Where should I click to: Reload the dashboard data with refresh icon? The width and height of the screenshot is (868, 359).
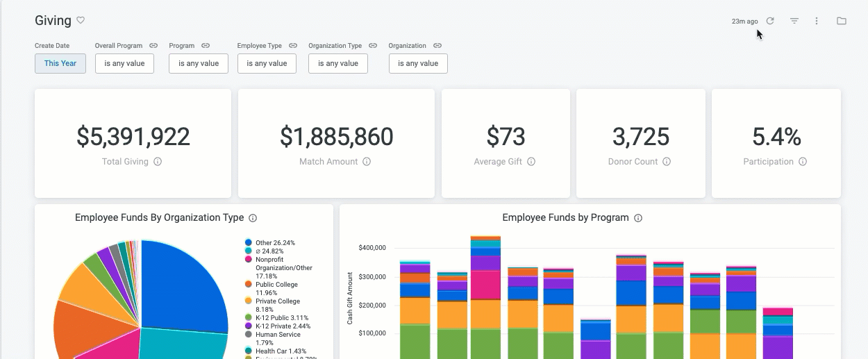coord(770,21)
